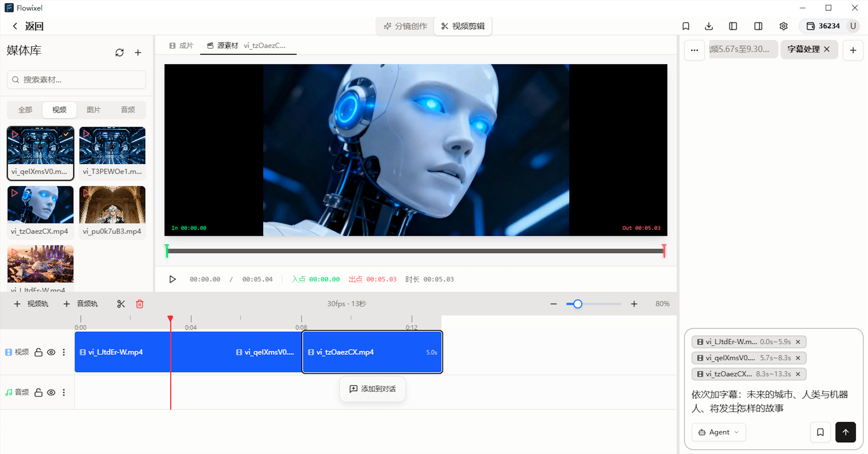Toggle visibility of the 视频 track
Screen dimensions: 868x454
pyautogui.click(x=51, y=352)
